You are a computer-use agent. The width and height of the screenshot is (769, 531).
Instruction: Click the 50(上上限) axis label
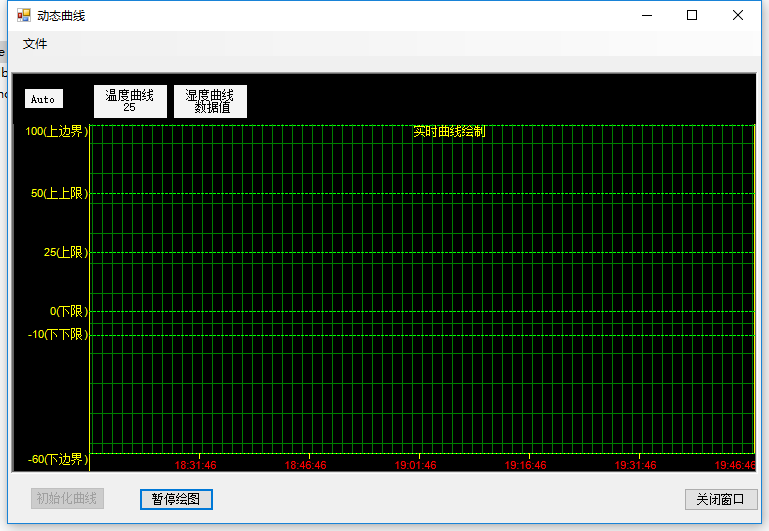coord(59,193)
